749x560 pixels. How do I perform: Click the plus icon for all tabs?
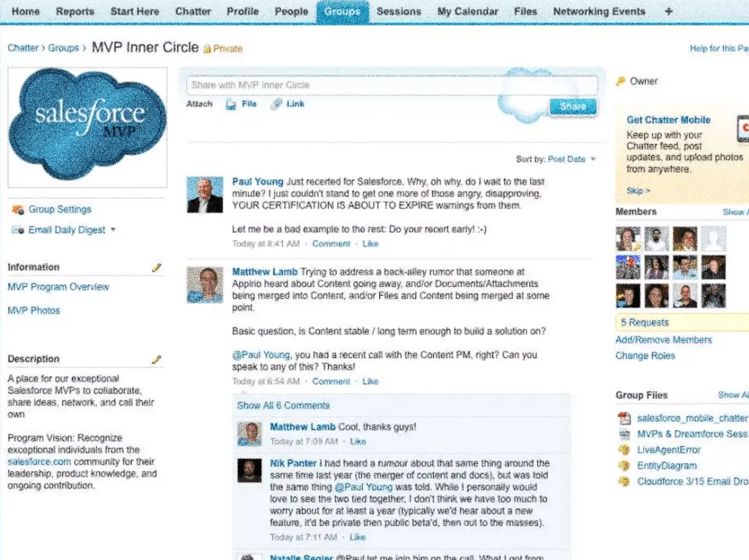(669, 11)
